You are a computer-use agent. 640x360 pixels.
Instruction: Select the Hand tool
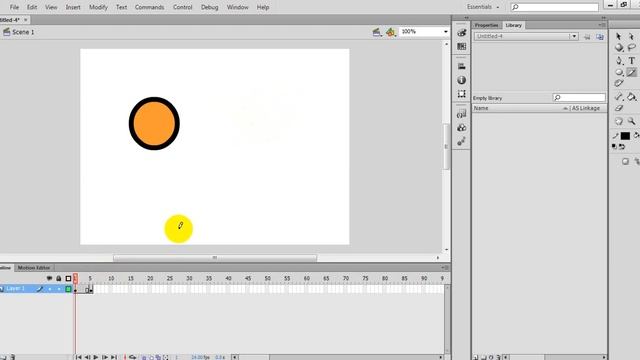click(x=619, y=121)
